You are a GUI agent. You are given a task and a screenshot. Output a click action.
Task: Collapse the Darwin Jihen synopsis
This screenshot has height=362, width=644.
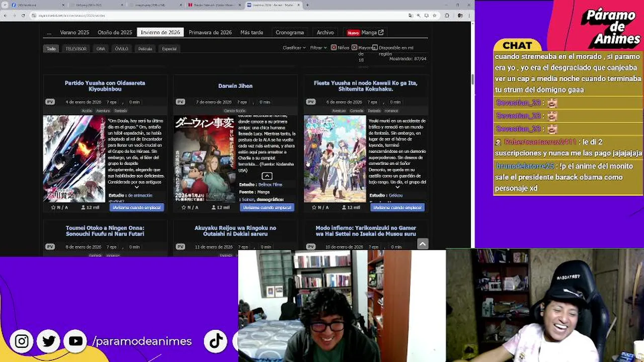tap(267, 176)
